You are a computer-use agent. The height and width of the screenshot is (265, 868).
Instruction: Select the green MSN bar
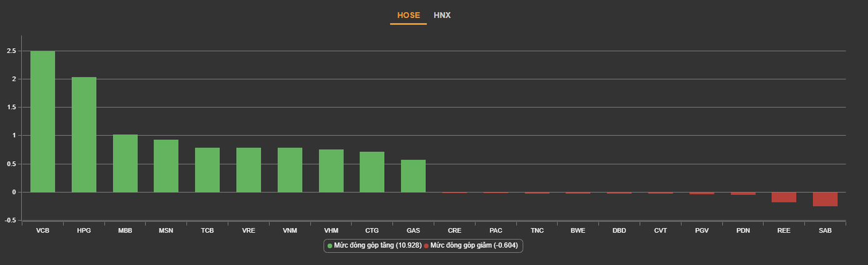[x=166, y=166]
